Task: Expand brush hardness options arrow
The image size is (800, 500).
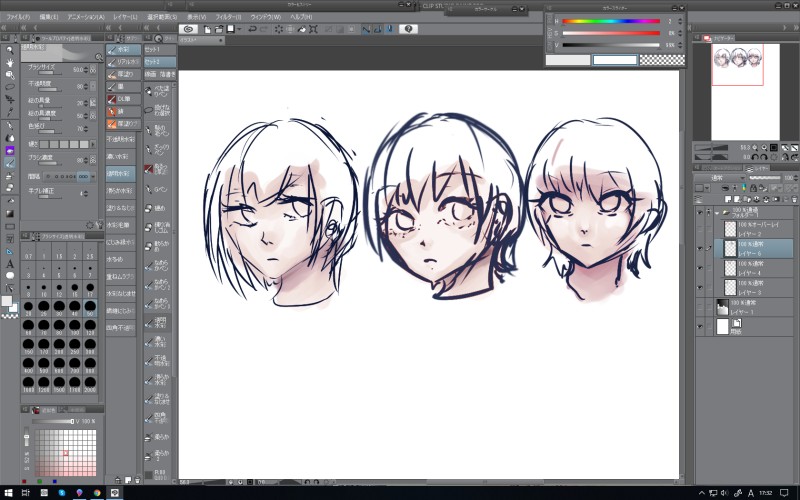Action: pos(93,144)
